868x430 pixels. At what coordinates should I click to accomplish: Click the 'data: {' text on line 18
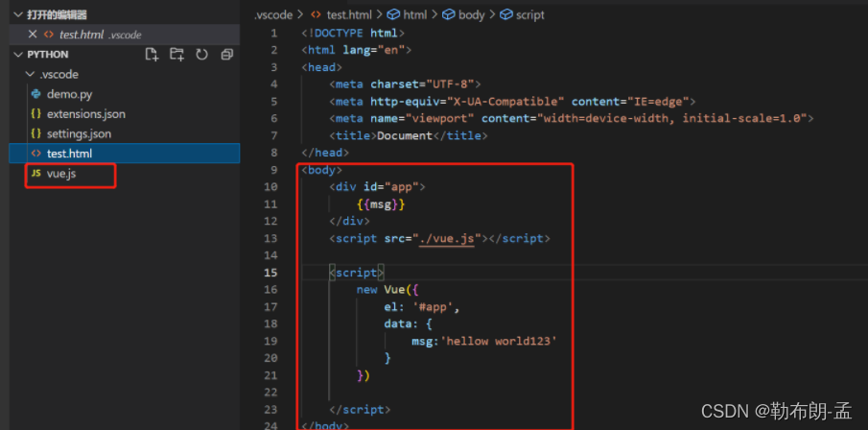coord(408,324)
